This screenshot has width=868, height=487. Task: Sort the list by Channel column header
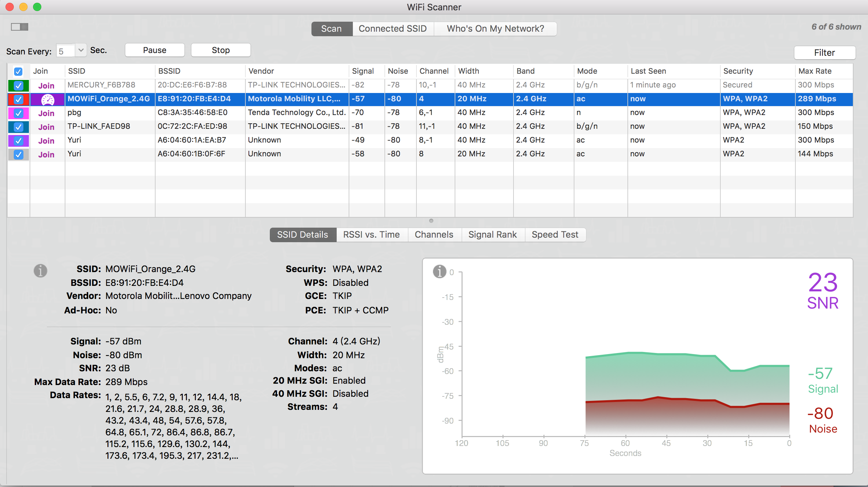(x=434, y=71)
